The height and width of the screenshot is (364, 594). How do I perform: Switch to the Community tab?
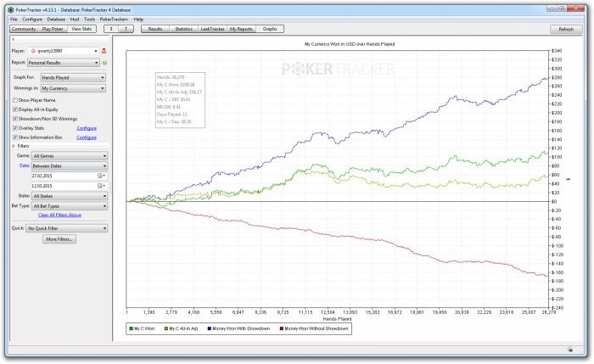[x=24, y=29]
